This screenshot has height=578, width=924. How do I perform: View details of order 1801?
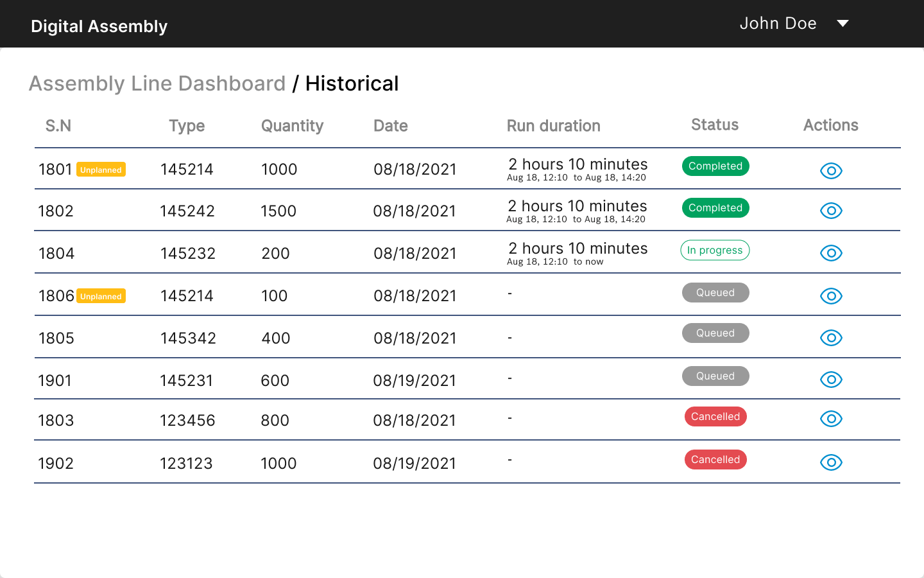pyautogui.click(x=831, y=171)
